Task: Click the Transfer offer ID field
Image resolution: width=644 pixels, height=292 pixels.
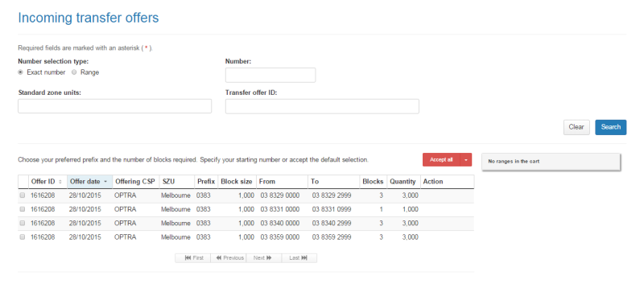Action: [322, 106]
